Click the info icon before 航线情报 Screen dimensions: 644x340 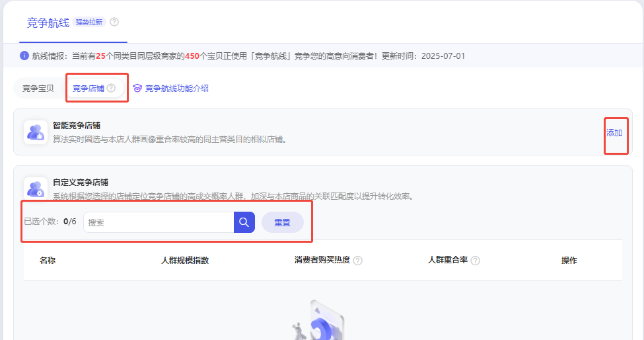tap(24, 56)
